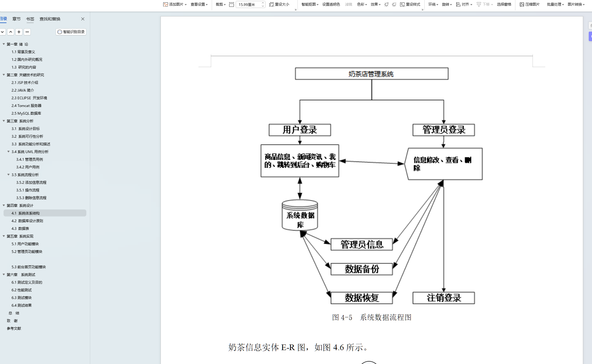The height and width of the screenshot is (364, 592).
Task: Go to 1.2 国内外研究概况 heading
Action: click(27, 59)
